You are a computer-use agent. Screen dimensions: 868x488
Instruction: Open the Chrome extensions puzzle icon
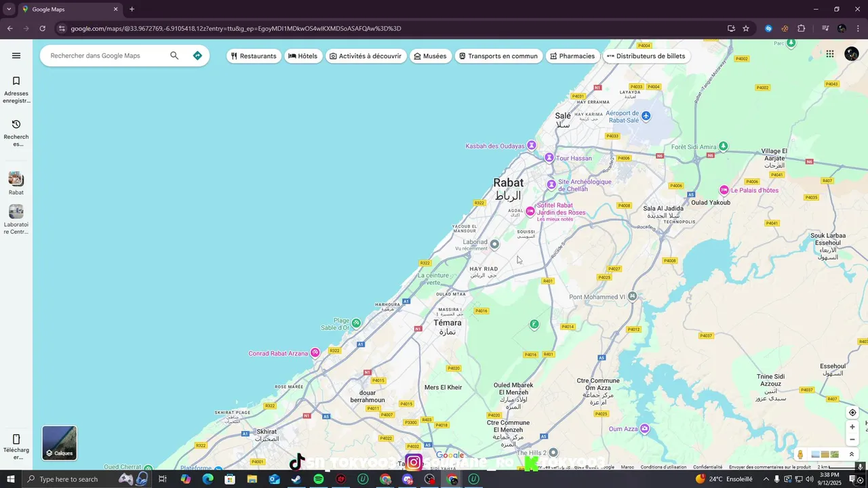(802, 28)
